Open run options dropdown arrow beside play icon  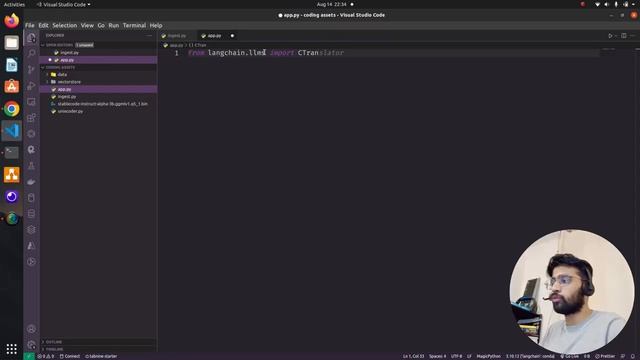click(x=616, y=36)
